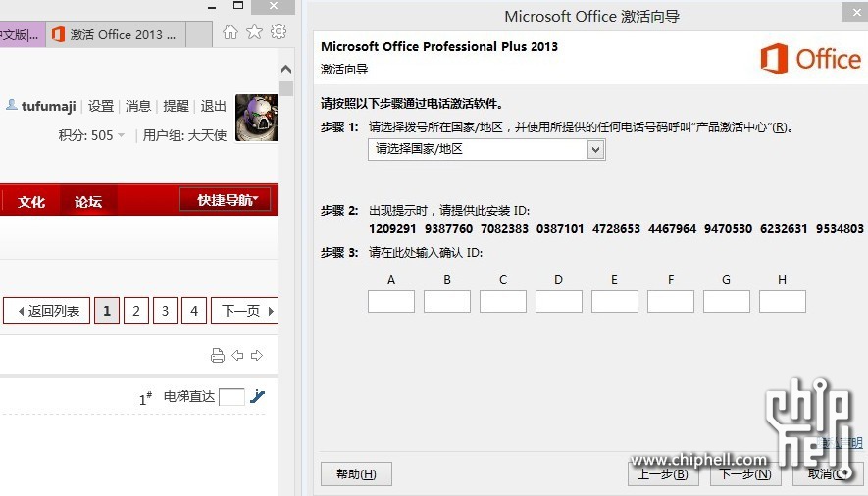Go to previous thread with left arrow icon
Viewport: 868px width, 496px height.
pyautogui.click(x=237, y=356)
